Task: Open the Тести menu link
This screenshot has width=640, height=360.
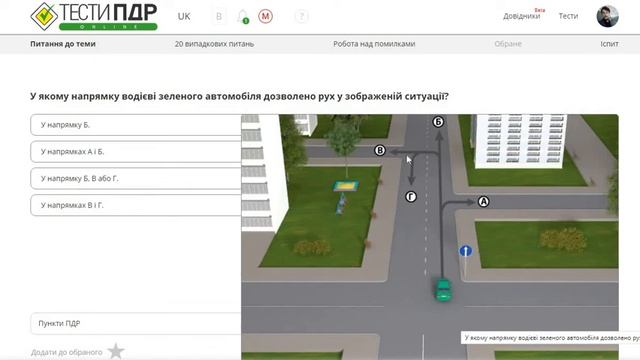Action: (568, 16)
